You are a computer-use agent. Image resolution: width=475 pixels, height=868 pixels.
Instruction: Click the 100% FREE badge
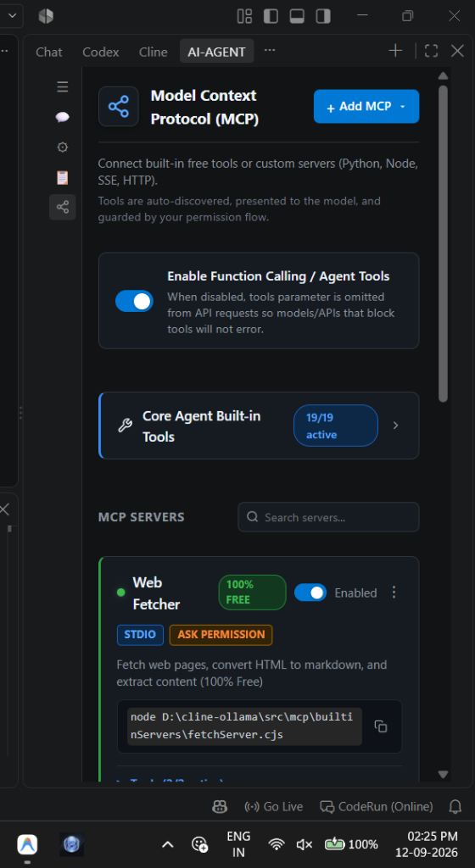(253, 593)
